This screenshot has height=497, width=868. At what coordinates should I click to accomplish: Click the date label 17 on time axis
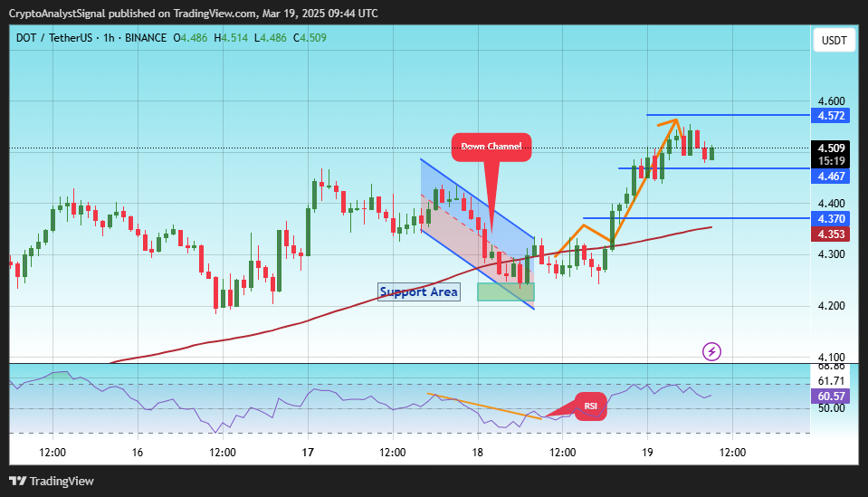tap(308, 452)
